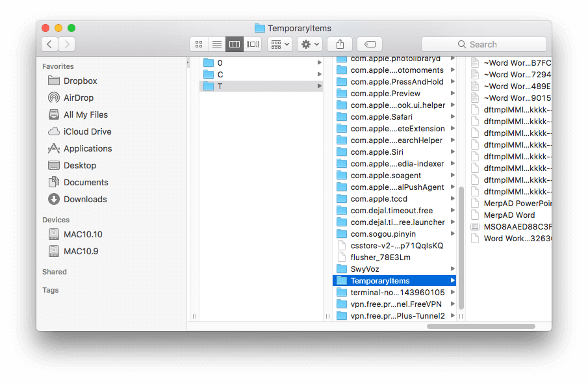Switch to Cover Flow view

pyautogui.click(x=253, y=44)
